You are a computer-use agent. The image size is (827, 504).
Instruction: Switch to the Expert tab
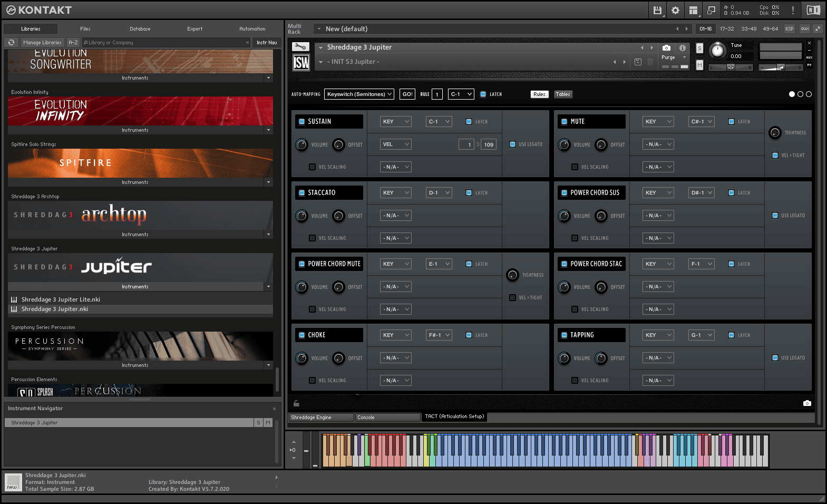tap(194, 29)
